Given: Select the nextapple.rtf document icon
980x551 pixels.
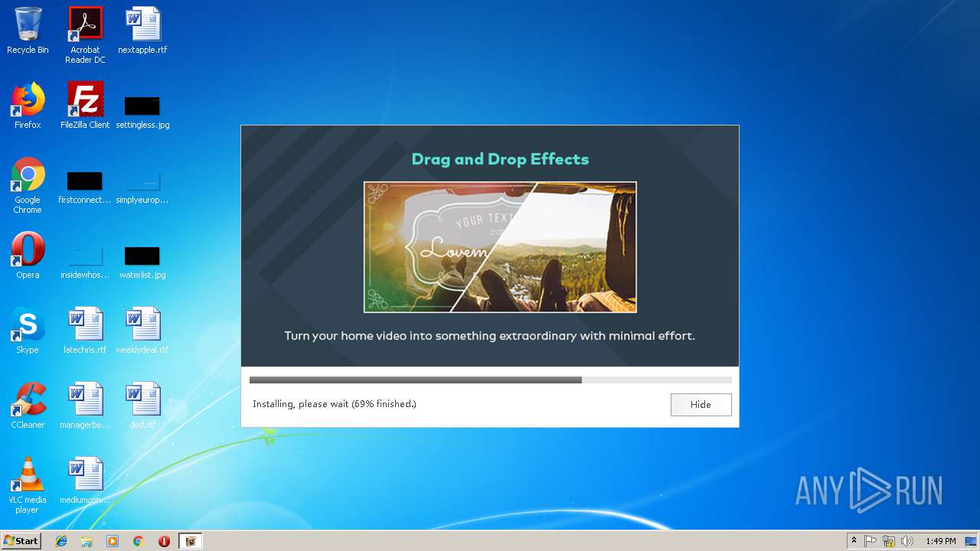Looking at the screenshot, I should 142,31.
